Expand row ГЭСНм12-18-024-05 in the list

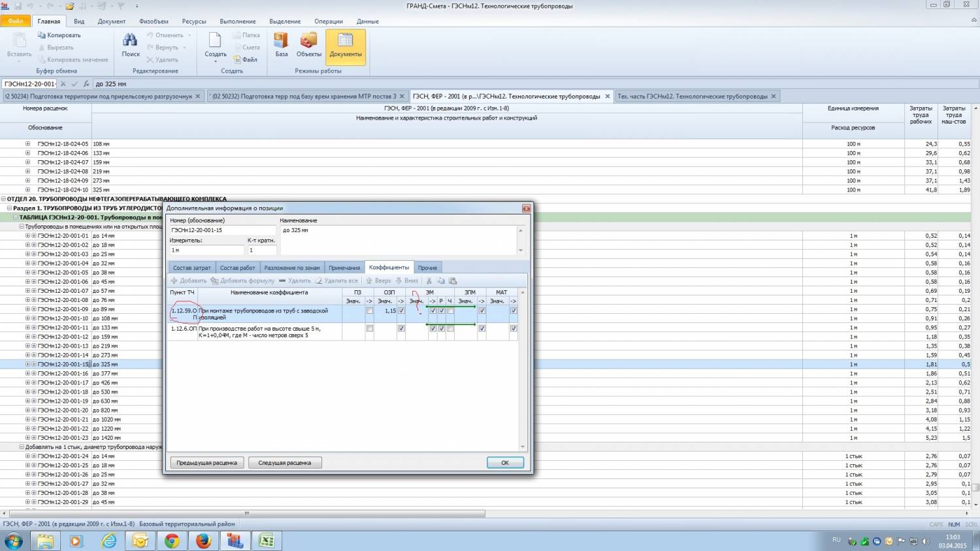tap(27, 144)
